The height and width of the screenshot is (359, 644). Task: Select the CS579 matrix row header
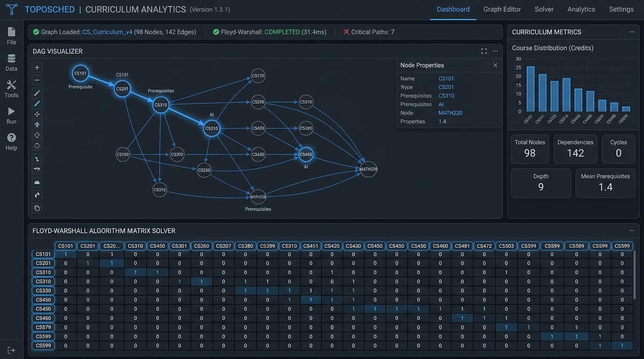[x=43, y=327]
